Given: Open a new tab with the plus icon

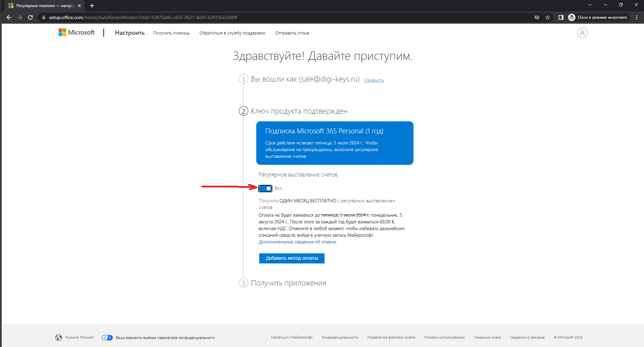Looking at the screenshot, I should click(92, 6).
